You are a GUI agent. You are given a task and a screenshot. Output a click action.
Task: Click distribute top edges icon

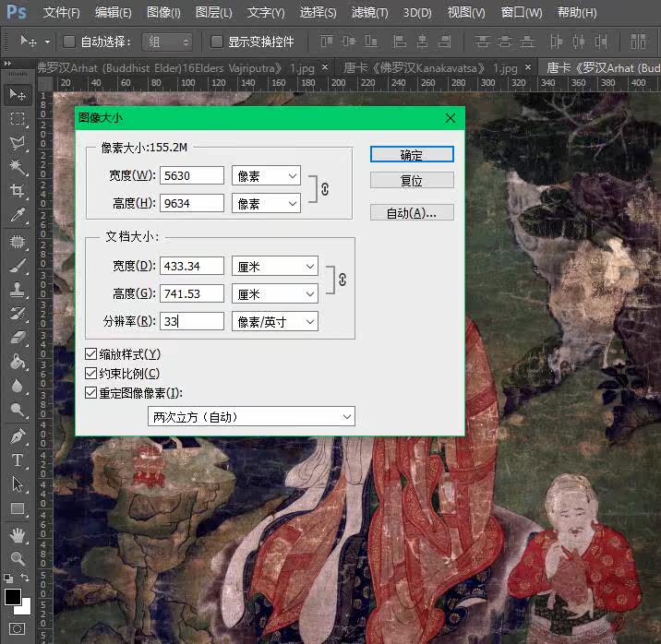pos(482,42)
